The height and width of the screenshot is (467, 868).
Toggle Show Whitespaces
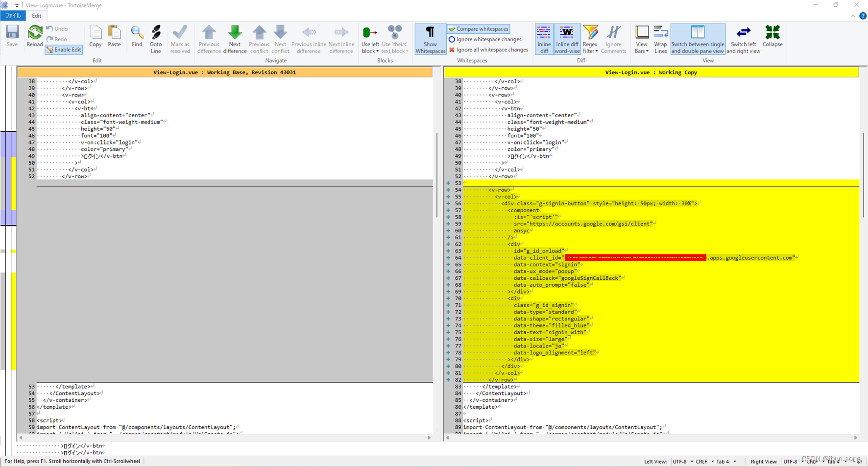click(430, 39)
